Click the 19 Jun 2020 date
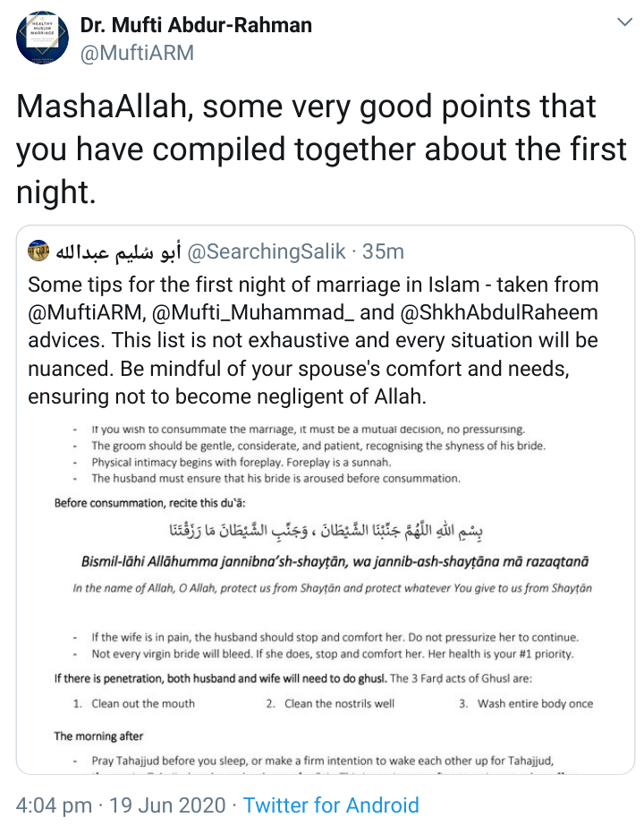Screen dimensions: 644x826 tap(167, 805)
